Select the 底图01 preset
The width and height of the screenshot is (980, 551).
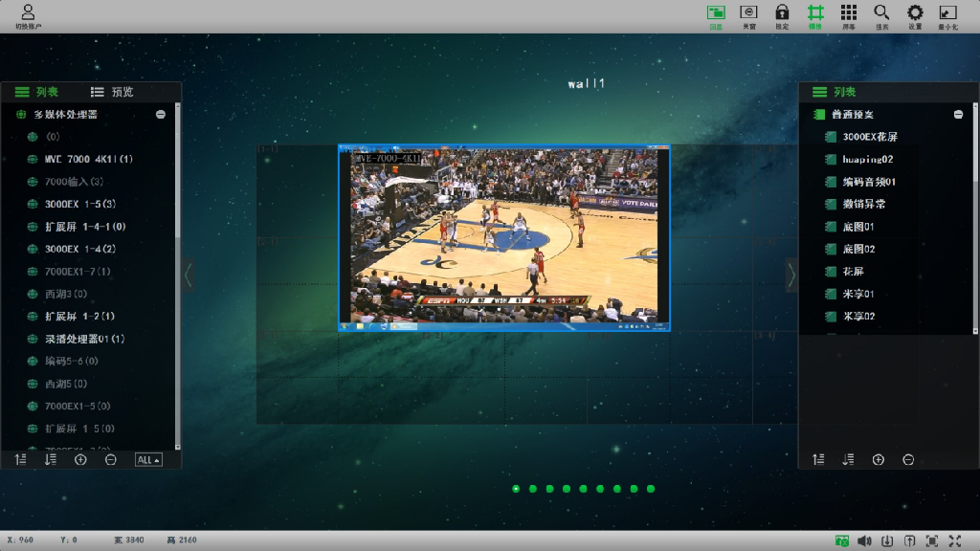[x=858, y=227]
